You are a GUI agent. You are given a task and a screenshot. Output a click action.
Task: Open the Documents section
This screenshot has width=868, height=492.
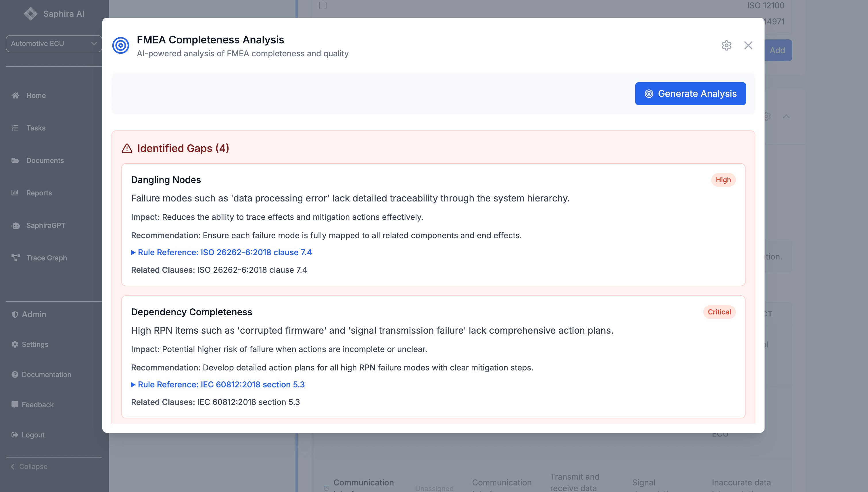pos(45,160)
